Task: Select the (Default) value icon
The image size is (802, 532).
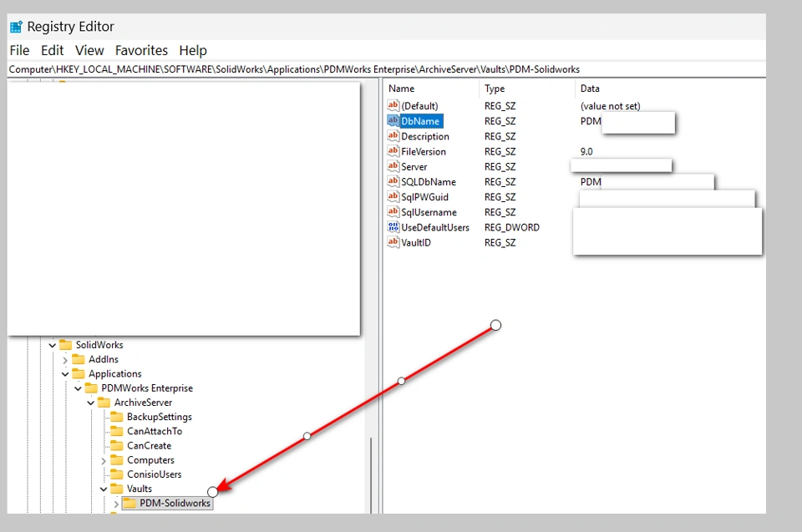Action: pyautogui.click(x=393, y=105)
